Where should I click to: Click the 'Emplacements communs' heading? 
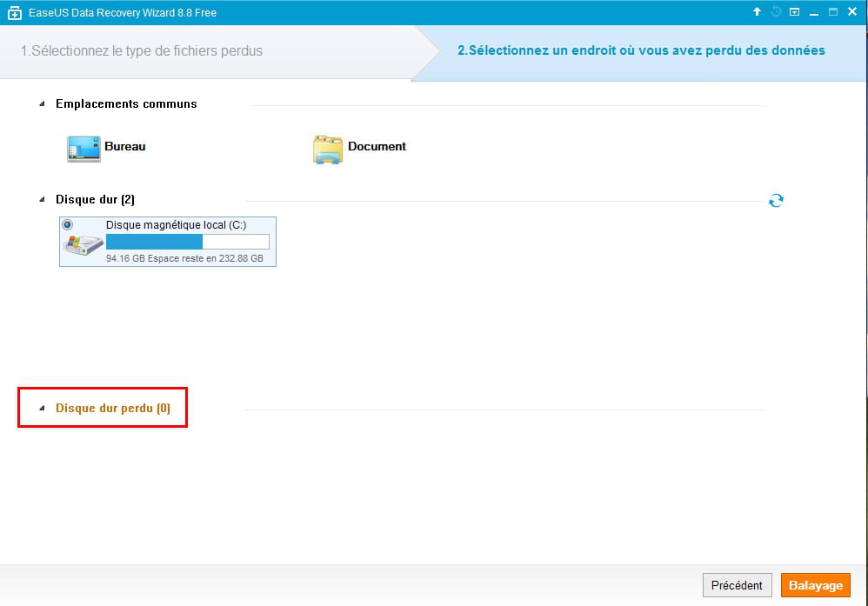coord(126,104)
